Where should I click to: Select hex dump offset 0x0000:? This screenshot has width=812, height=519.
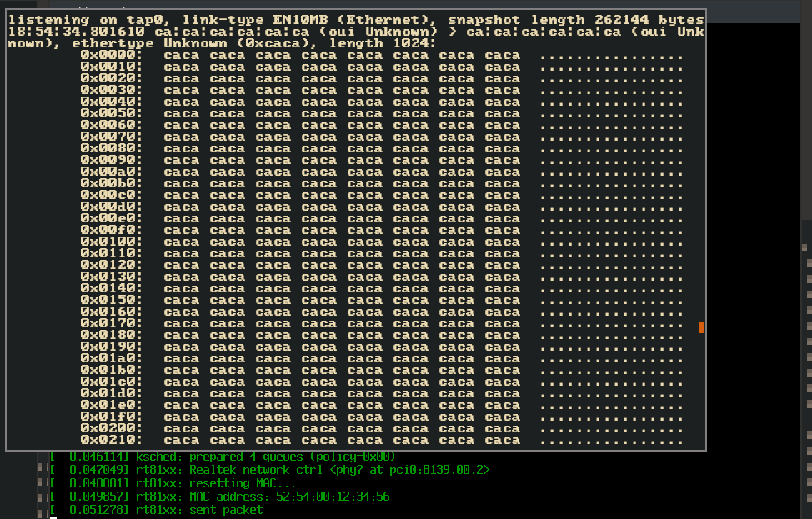tap(112, 55)
